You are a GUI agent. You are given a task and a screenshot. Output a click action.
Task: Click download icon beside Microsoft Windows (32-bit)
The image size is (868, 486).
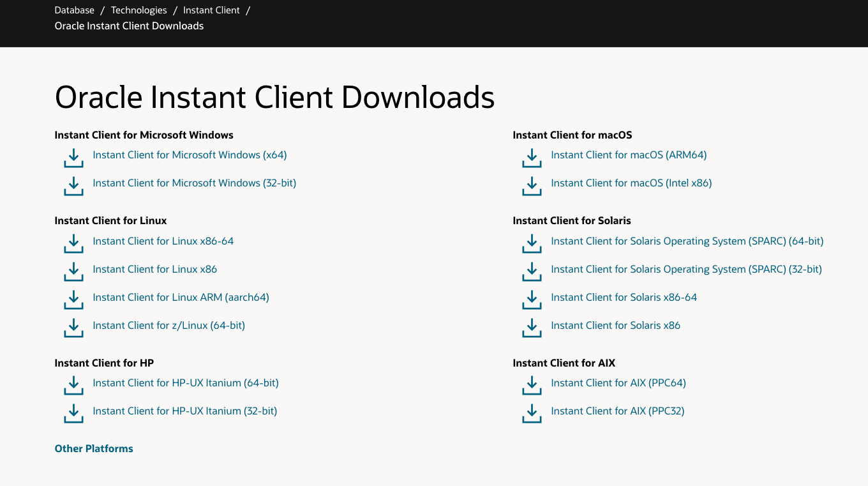(x=73, y=186)
